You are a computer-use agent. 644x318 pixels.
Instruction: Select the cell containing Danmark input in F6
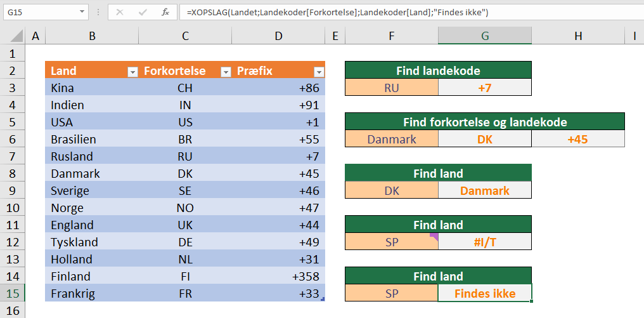point(392,139)
